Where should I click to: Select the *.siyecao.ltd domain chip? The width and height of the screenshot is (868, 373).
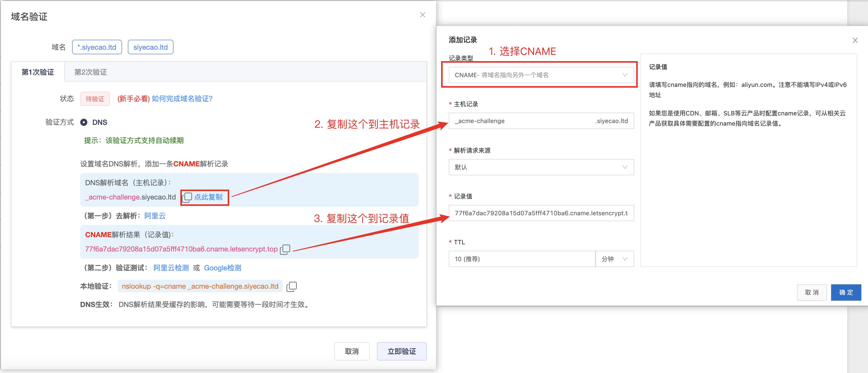pos(97,47)
